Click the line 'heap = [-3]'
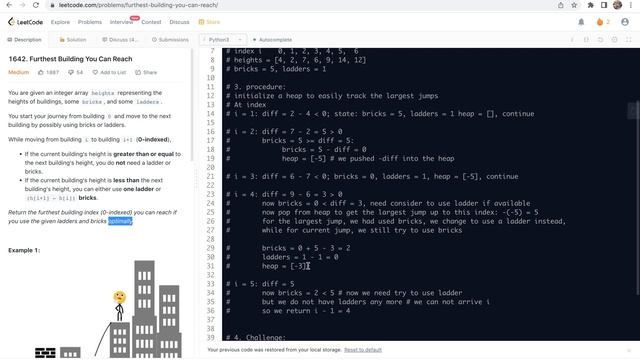640x360 pixels. 283,266
